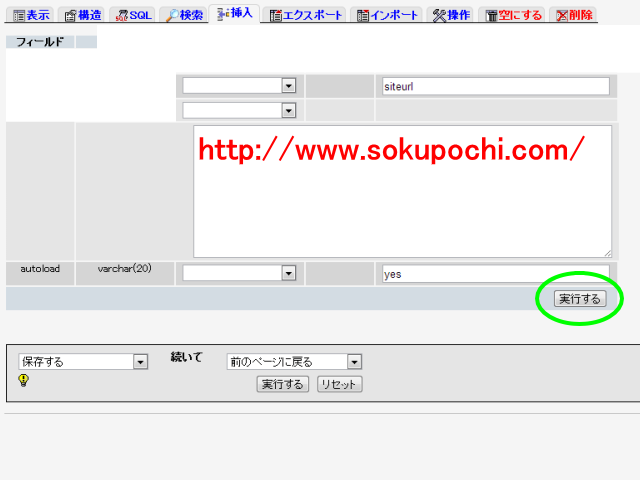Open the 構造 (Structure) tab
Screen dimensions: 640x480
(x=82, y=15)
